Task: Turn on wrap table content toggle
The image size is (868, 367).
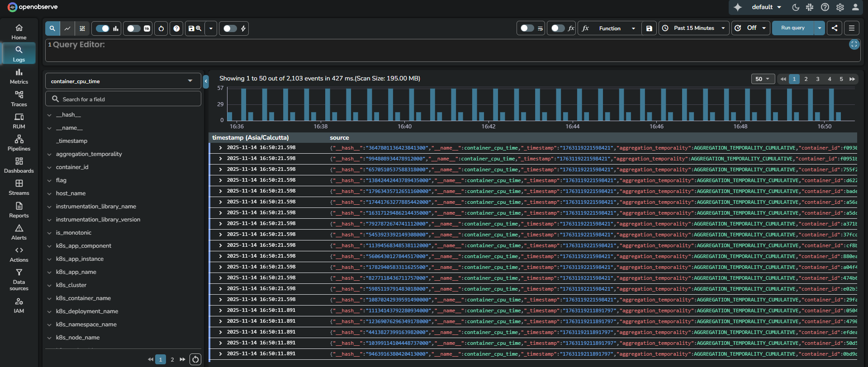Action: pyautogui.click(x=527, y=28)
